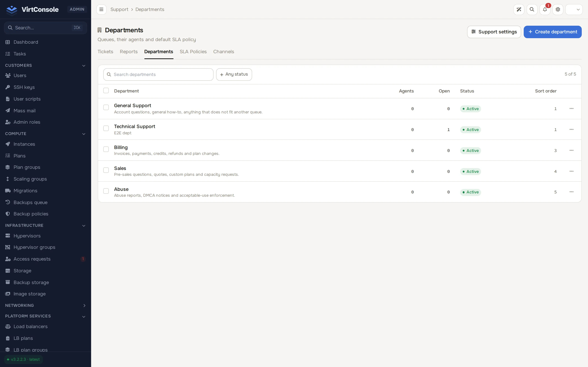This screenshot has height=367, width=588.
Task: Toggle the select-all checkbox in the table header
Action: coord(106,90)
